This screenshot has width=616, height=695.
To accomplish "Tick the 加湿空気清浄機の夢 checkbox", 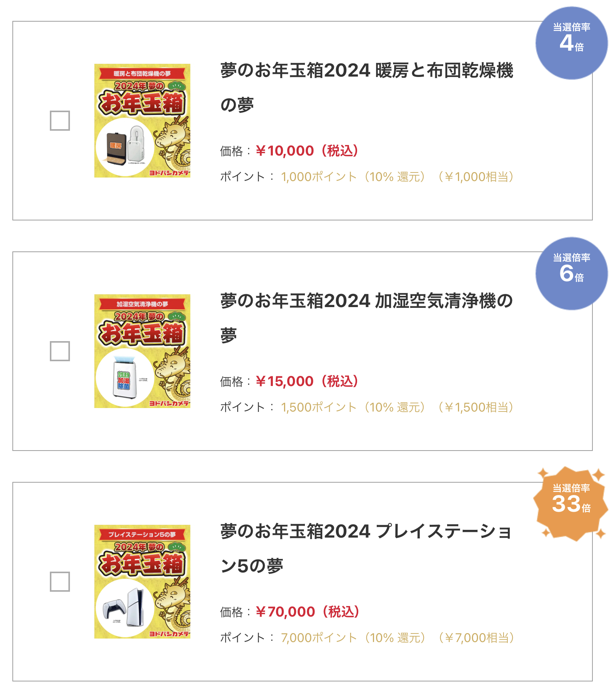I will 60,351.
